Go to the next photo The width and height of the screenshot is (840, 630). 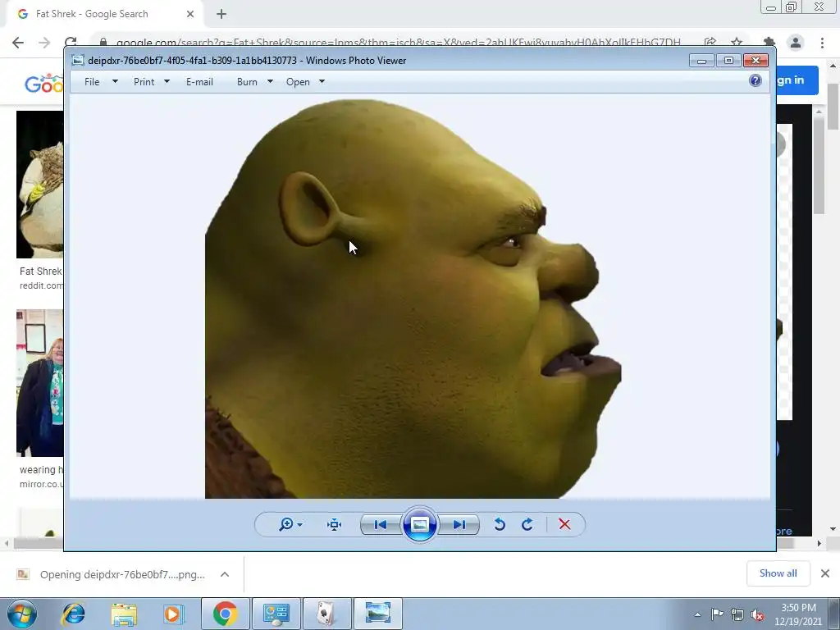459,524
